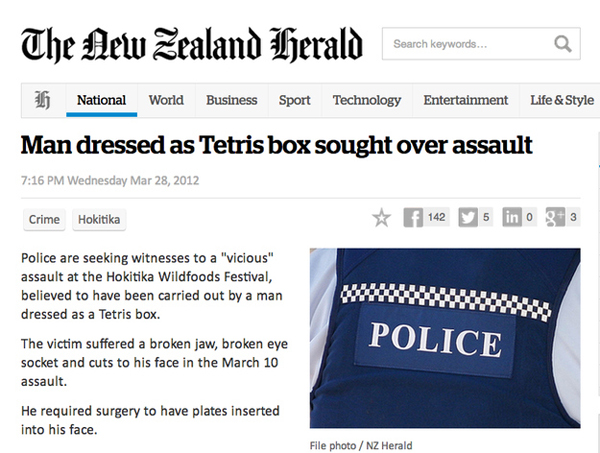Go to the World section

coord(166,100)
